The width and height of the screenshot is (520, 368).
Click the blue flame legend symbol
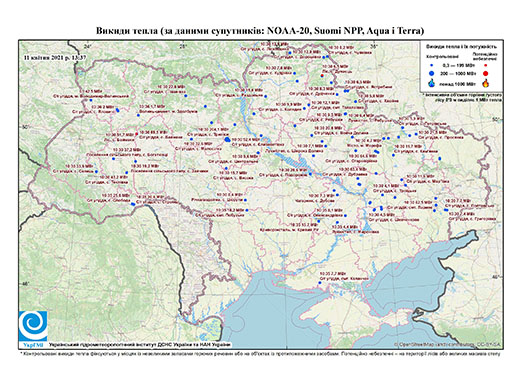point(432,83)
